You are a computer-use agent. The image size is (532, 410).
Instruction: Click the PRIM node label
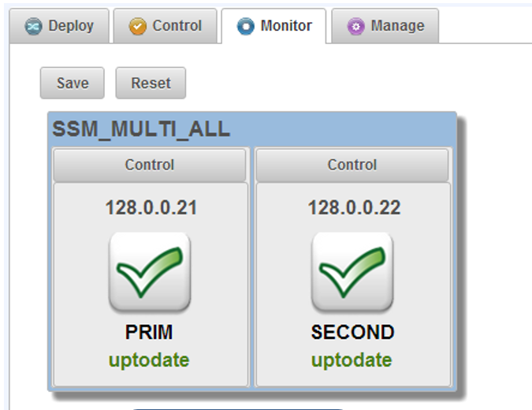[x=150, y=333]
